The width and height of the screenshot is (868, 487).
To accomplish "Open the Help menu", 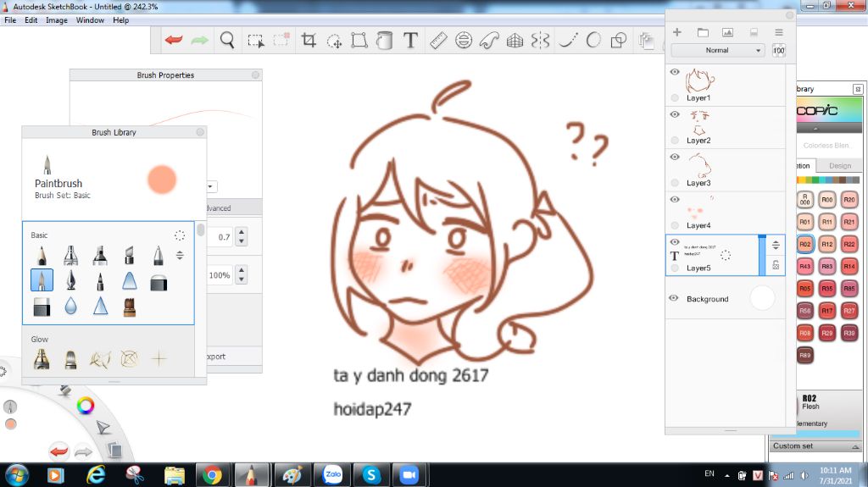I will click(x=120, y=20).
